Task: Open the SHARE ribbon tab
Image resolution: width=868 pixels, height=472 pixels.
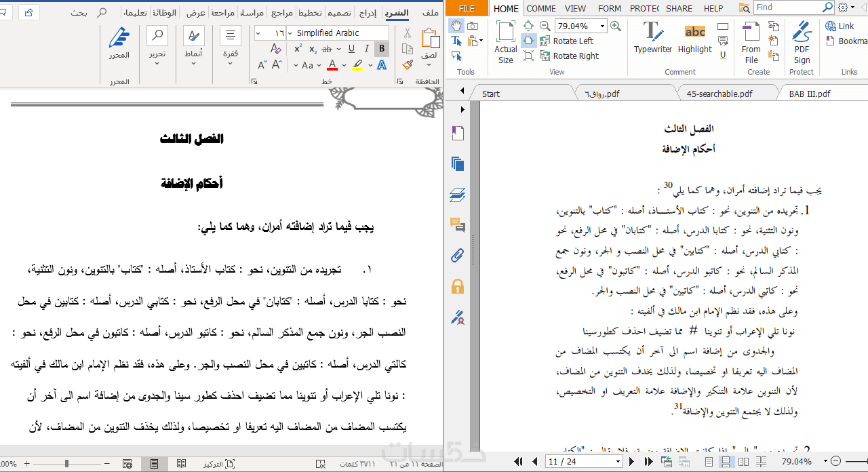Action: click(679, 8)
